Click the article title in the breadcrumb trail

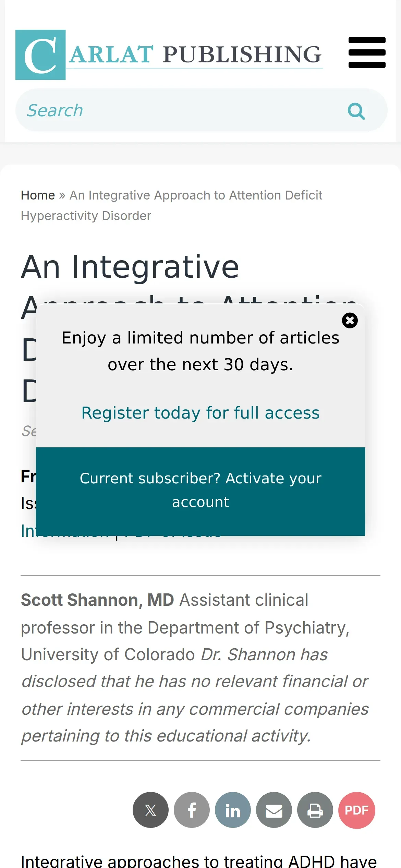(171, 205)
